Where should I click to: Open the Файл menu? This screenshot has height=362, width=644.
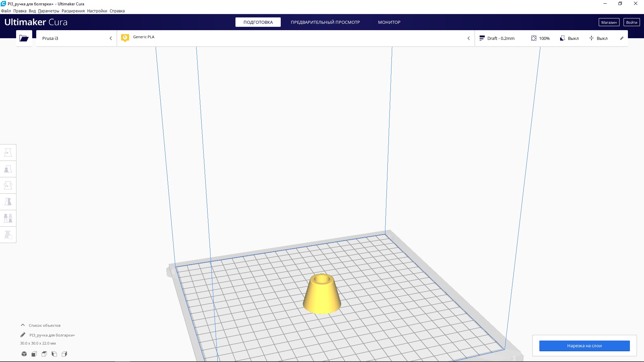6,11
